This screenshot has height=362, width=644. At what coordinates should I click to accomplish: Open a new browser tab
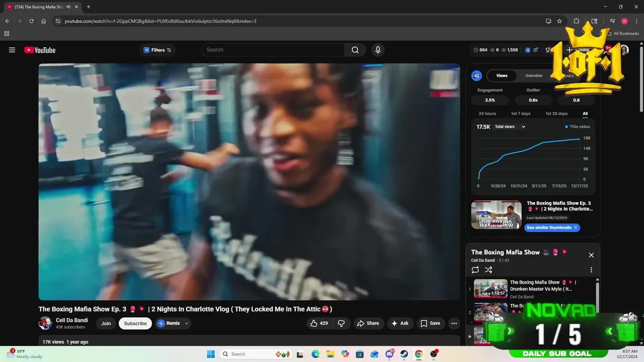[89, 7]
